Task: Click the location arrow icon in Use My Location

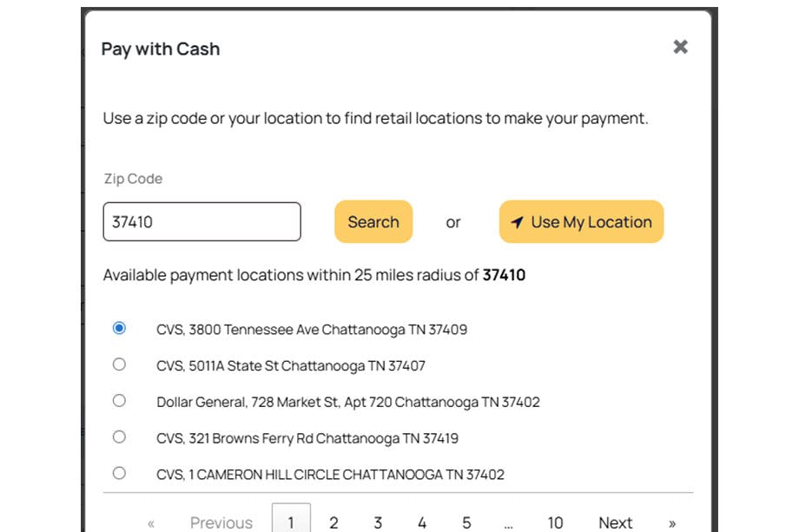Action: click(518, 222)
